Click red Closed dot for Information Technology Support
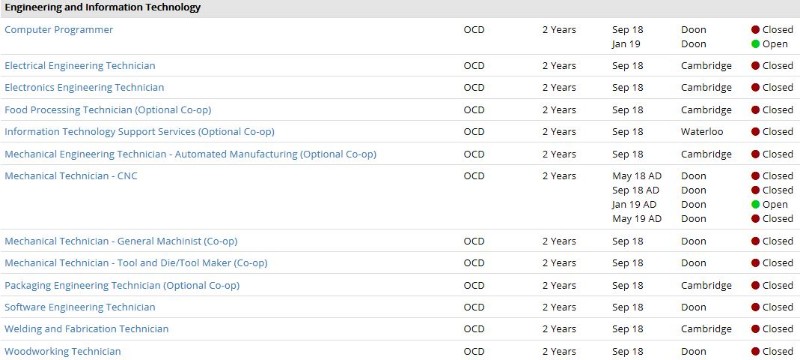 [756, 132]
